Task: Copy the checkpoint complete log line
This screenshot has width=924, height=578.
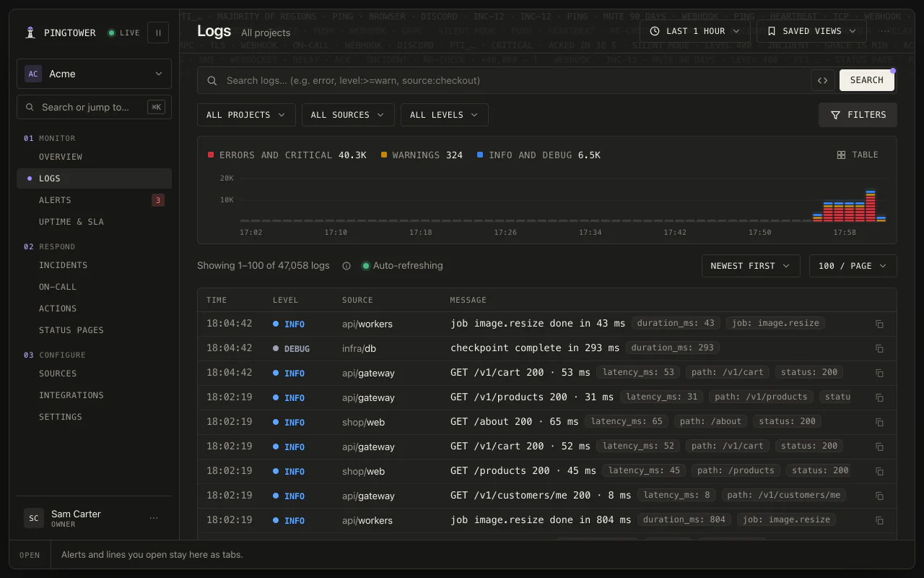Action: click(879, 349)
